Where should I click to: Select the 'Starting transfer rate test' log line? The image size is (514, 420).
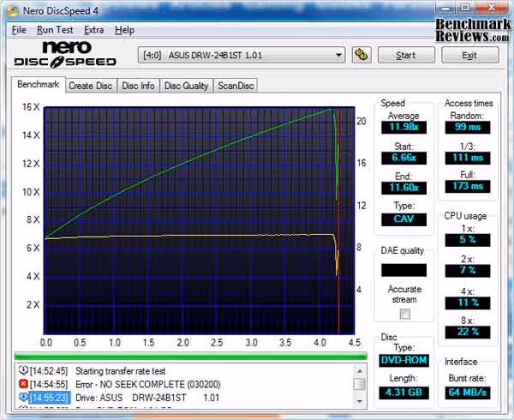tap(120, 371)
